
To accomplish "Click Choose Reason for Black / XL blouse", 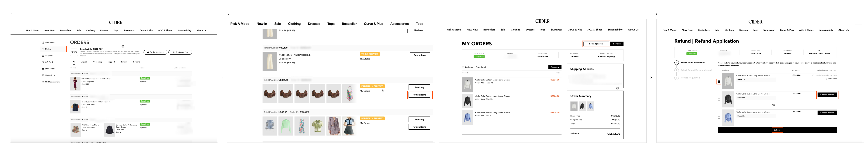I will pyautogui.click(x=827, y=95).
